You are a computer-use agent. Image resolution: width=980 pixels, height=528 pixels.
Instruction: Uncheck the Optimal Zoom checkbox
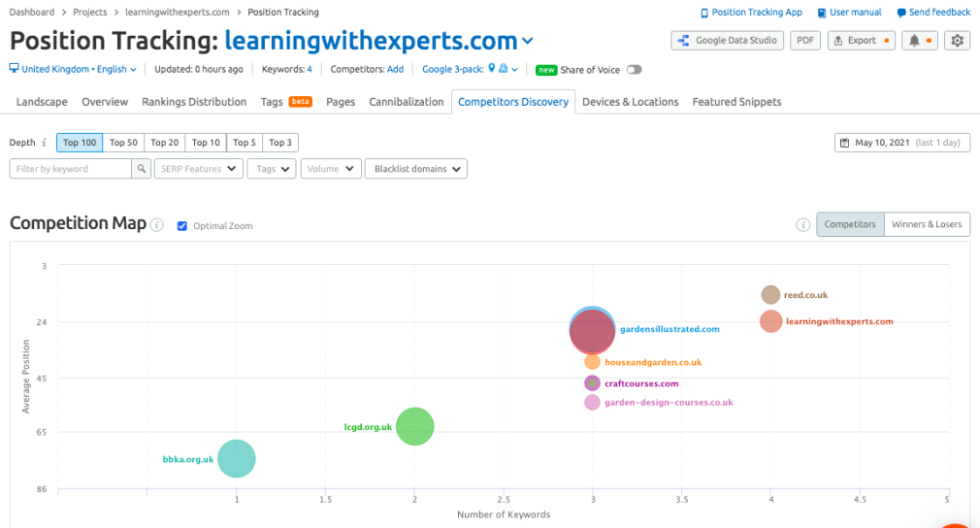pyautogui.click(x=181, y=225)
